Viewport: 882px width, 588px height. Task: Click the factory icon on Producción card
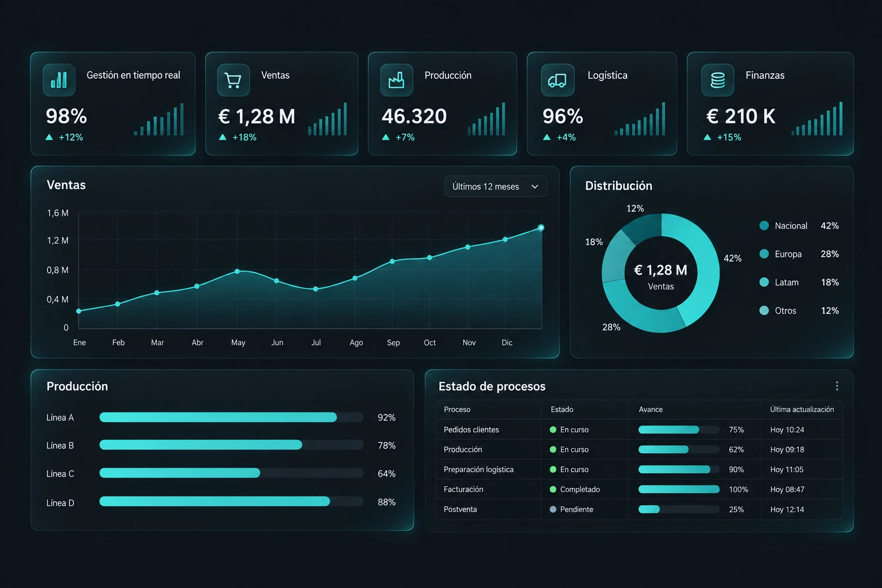click(397, 80)
